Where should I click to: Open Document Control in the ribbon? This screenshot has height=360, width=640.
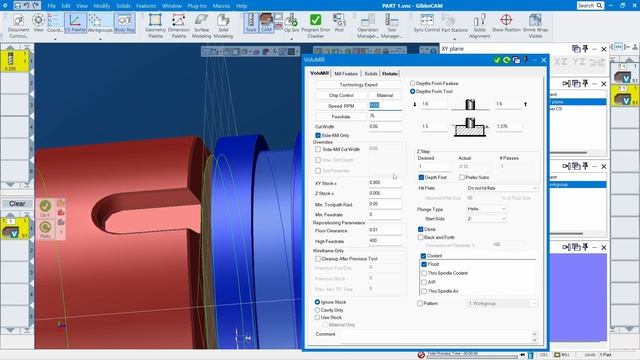click(x=18, y=25)
